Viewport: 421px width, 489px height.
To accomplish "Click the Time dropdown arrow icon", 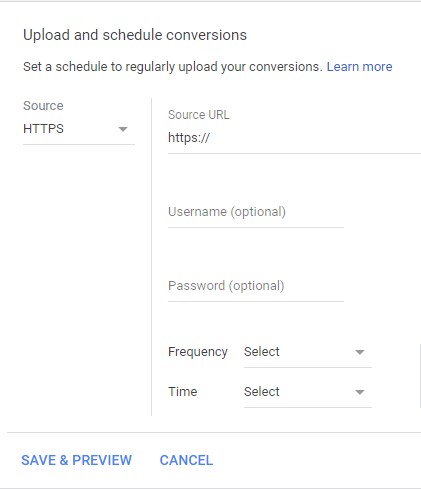I will [x=360, y=392].
